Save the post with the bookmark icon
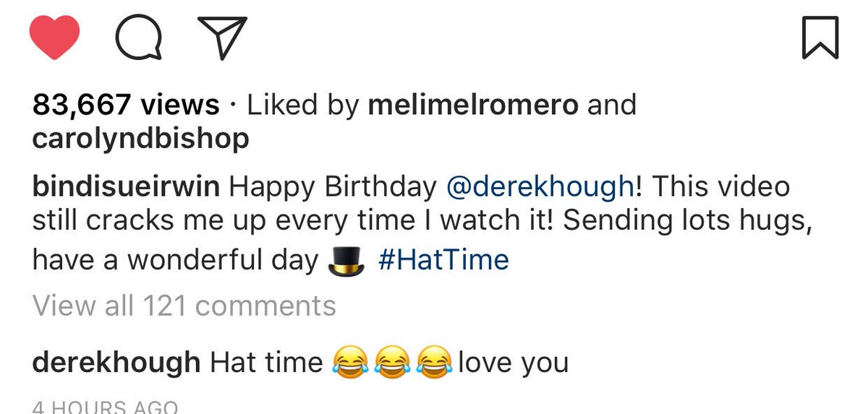This screenshot has width=868, height=414. click(x=820, y=38)
